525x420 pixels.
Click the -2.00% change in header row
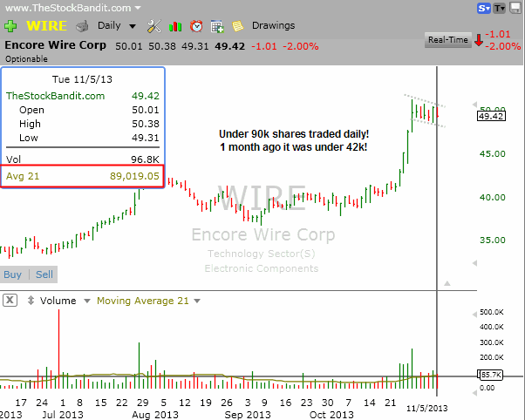click(301, 46)
